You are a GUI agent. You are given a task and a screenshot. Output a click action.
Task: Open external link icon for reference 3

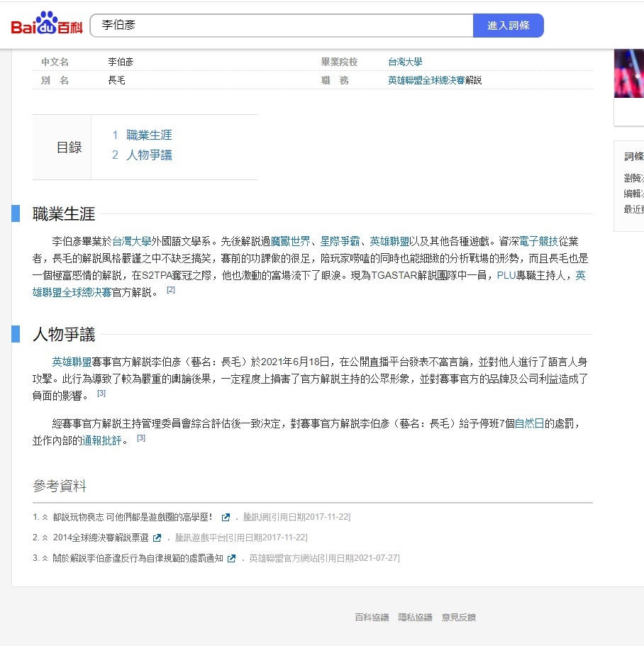tap(231, 559)
